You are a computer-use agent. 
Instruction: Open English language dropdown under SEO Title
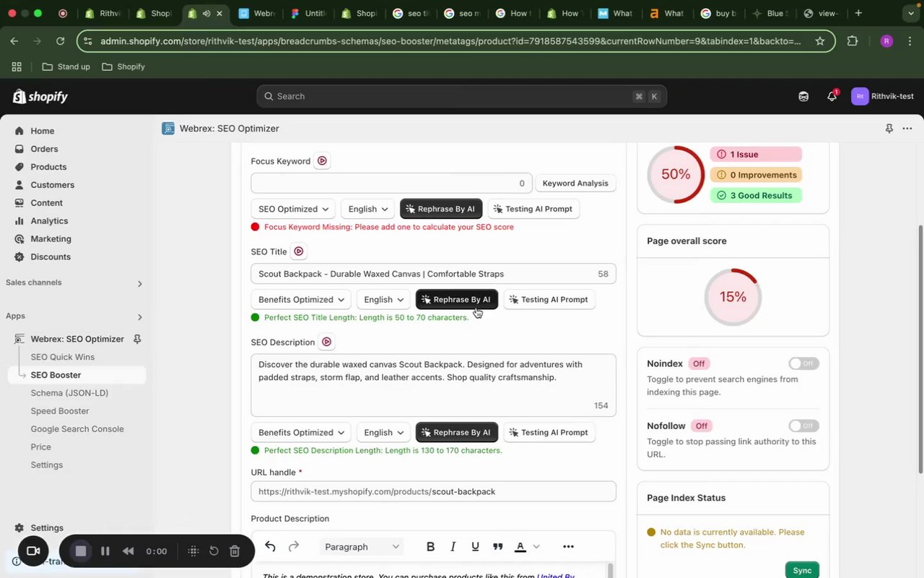[x=384, y=299]
